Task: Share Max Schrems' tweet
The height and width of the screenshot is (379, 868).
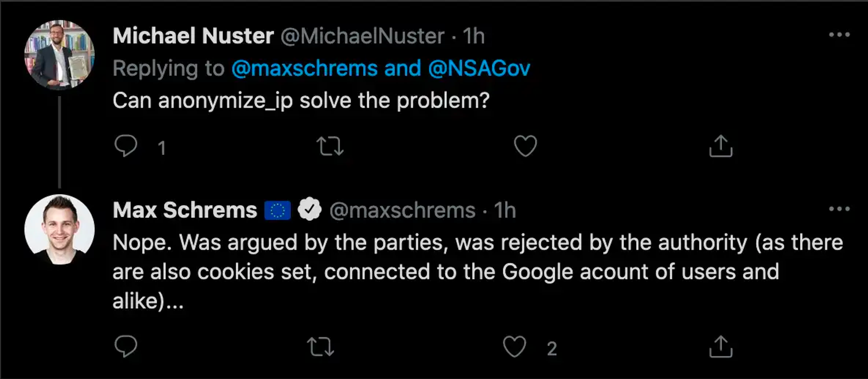Action: pyautogui.click(x=720, y=347)
